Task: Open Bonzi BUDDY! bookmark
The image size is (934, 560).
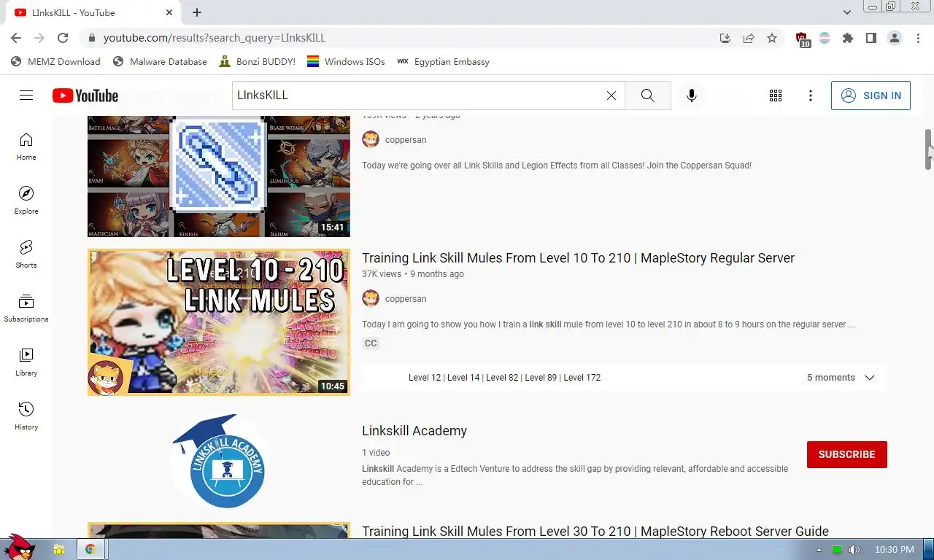Action: click(257, 62)
